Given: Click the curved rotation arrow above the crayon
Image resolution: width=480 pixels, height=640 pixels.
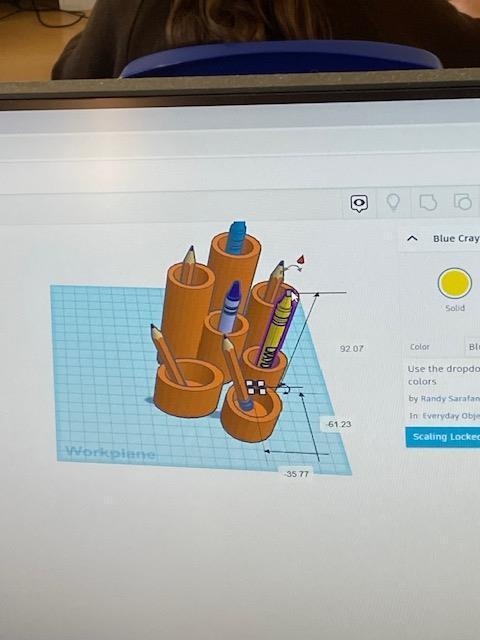Looking at the screenshot, I should 293,268.
